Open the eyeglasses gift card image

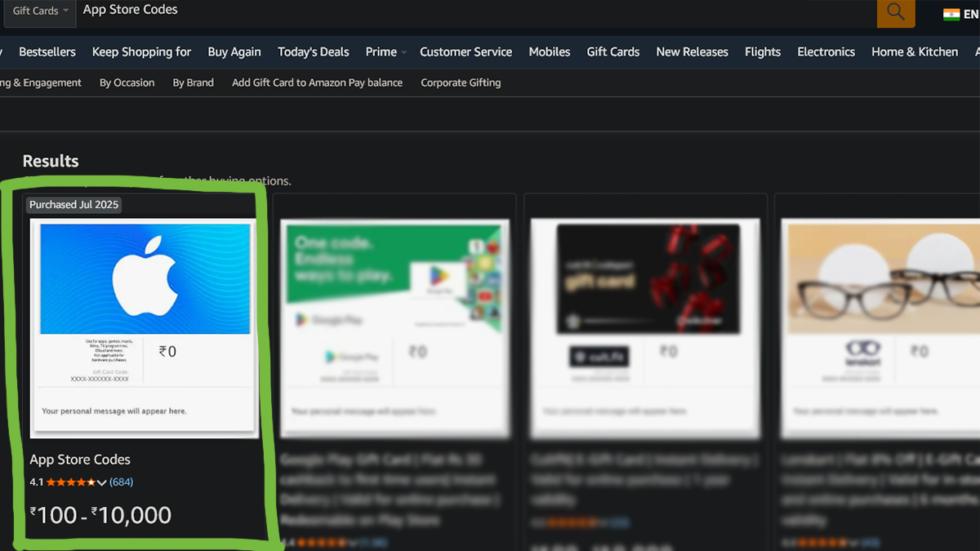tap(880, 328)
